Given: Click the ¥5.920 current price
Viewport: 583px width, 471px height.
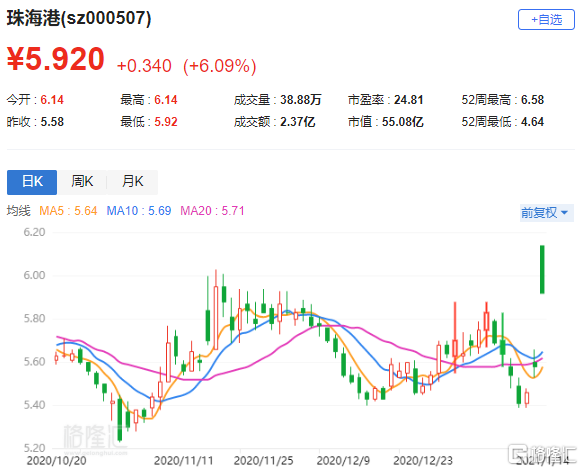Looking at the screenshot, I should point(56,59).
